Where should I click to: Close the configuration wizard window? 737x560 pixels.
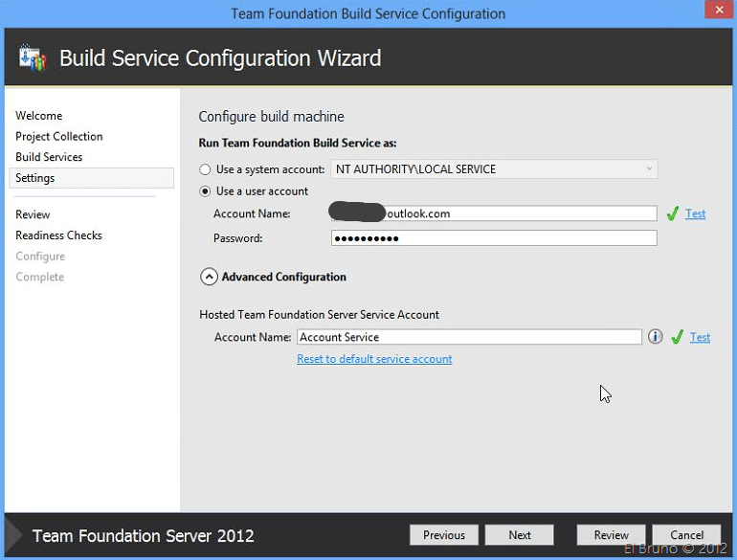coord(715,11)
